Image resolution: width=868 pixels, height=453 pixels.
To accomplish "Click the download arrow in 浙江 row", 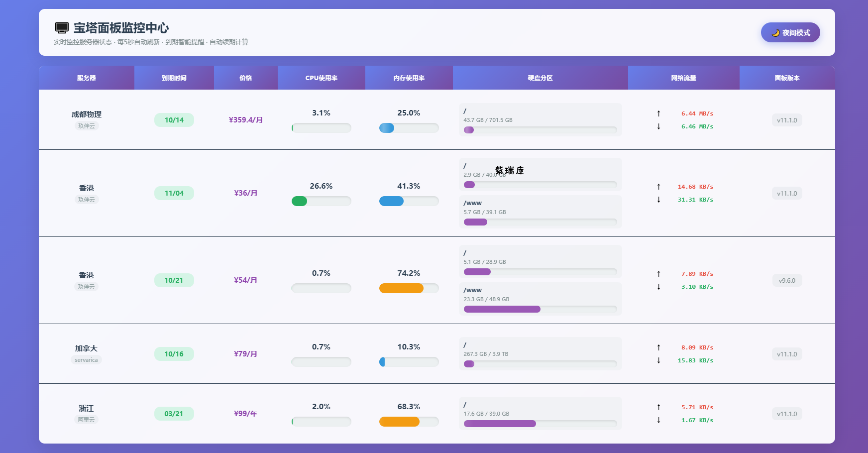I will tap(658, 420).
